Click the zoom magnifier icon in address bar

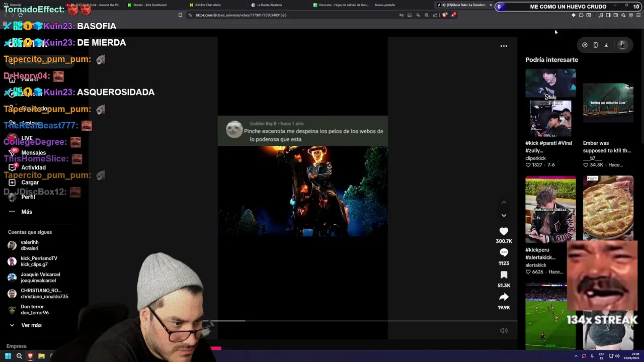tap(427, 15)
